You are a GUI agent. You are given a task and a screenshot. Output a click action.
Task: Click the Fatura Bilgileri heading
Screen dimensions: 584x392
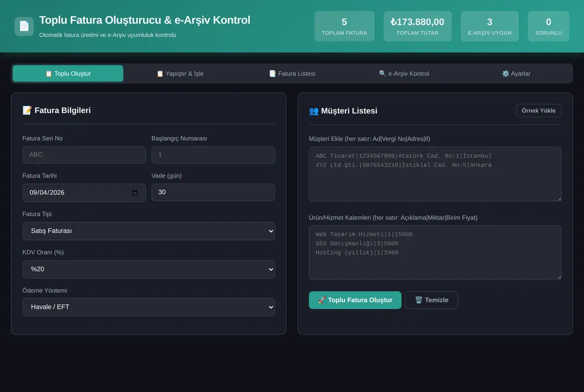tap(56, 110)
